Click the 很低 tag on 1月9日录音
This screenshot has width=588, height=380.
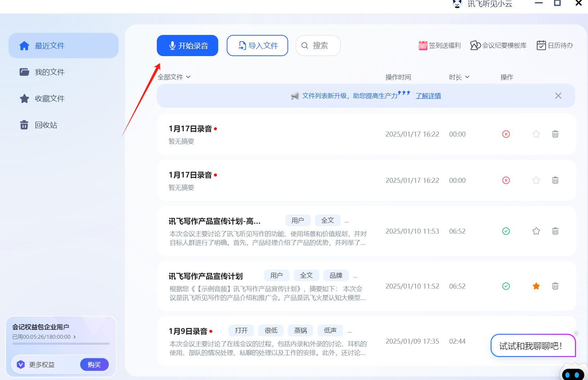pyautogui.click(x=271, y=331)
